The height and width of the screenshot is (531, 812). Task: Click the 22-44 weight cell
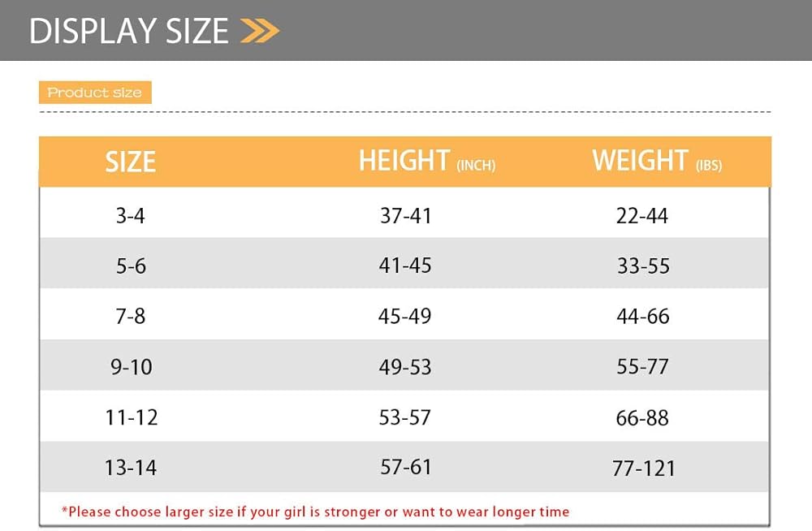coord(642,216)
